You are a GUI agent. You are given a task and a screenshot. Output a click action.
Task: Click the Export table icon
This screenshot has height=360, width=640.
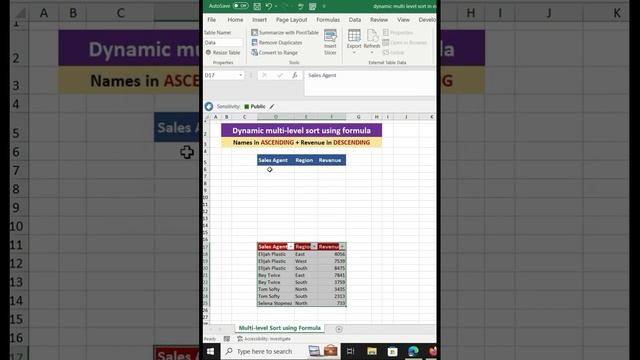(354, 36)
